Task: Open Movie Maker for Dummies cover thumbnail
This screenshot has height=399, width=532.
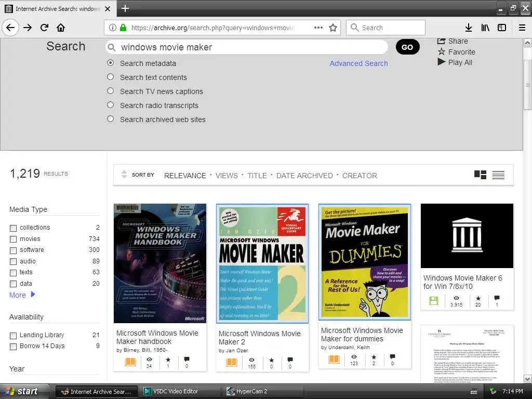Action: (365, 262)
